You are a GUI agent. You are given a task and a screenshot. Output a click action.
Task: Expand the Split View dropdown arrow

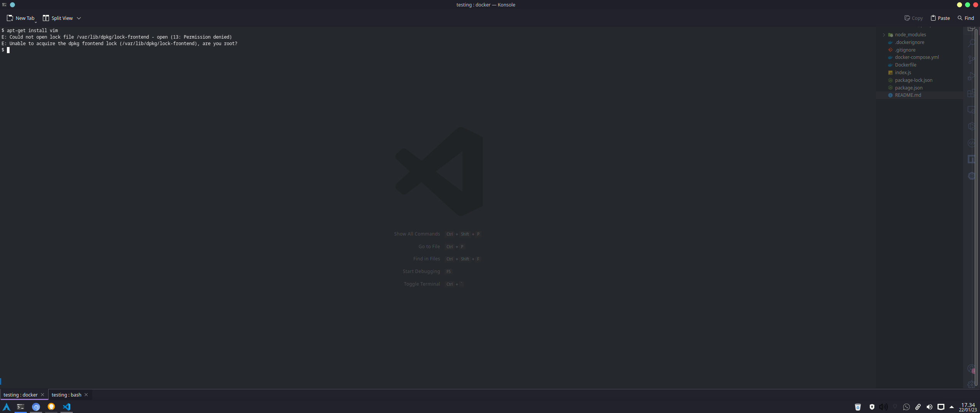point(79,18)
